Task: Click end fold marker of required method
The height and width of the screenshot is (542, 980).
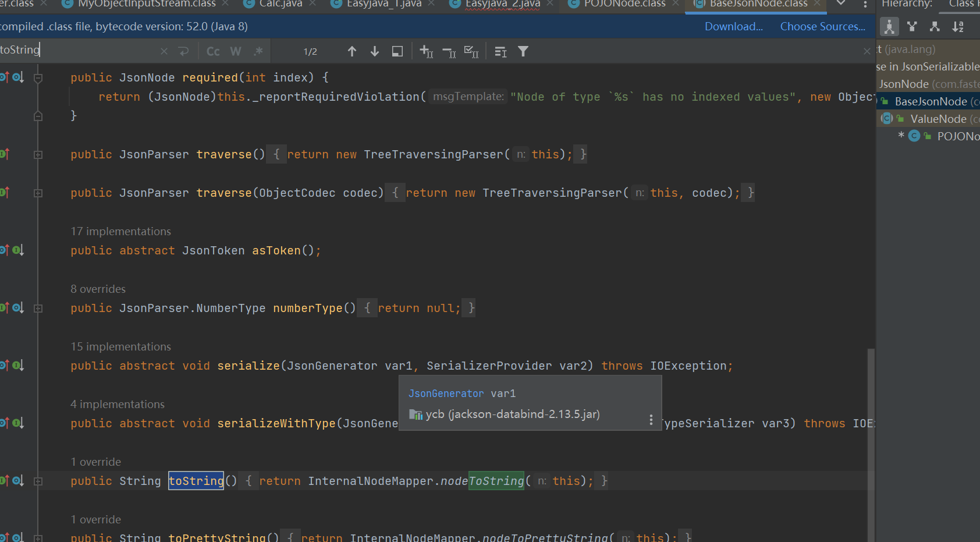Action: click(38, 116)
